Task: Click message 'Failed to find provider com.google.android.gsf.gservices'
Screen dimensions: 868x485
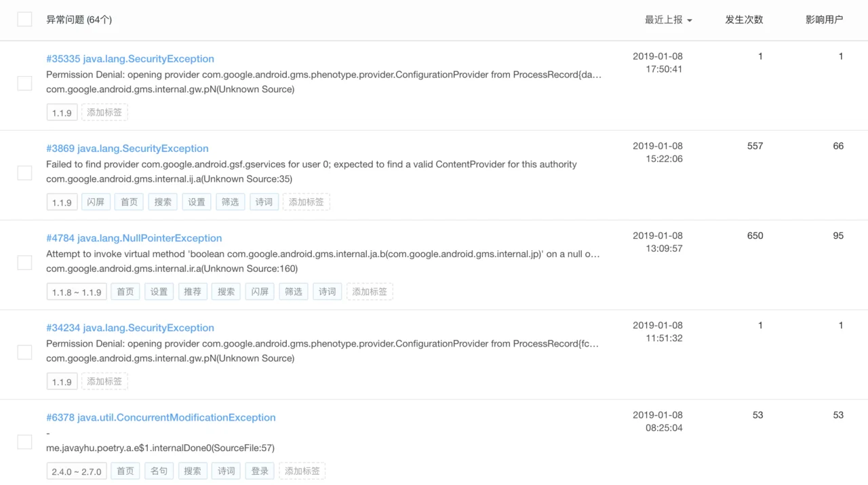Action: 311,164
